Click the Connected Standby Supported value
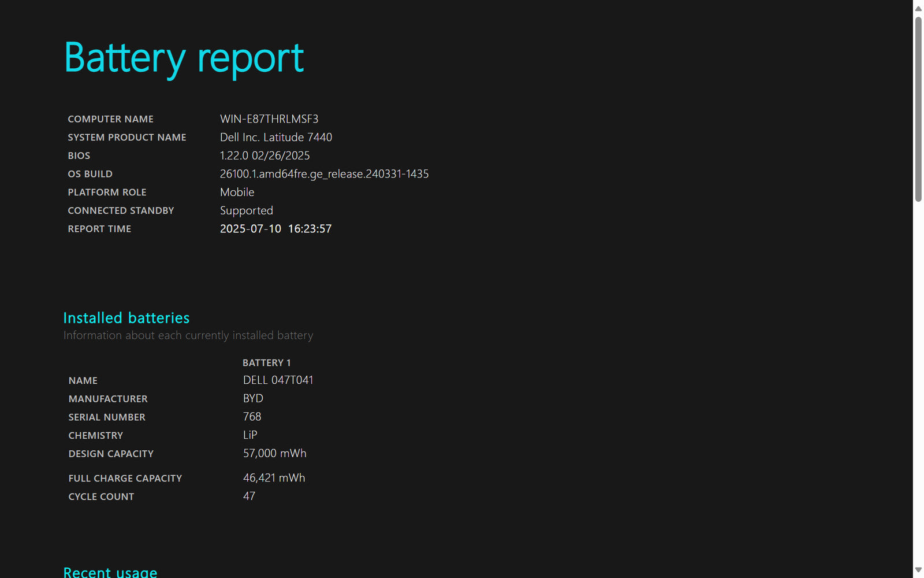 coord(246,211)
